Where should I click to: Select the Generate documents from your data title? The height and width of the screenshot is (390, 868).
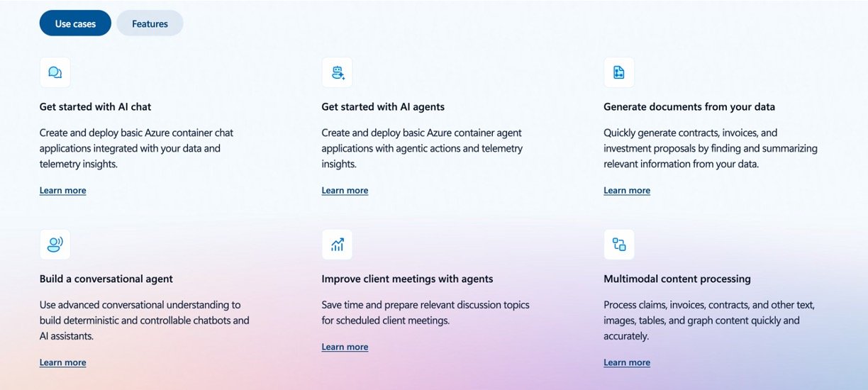689,107
